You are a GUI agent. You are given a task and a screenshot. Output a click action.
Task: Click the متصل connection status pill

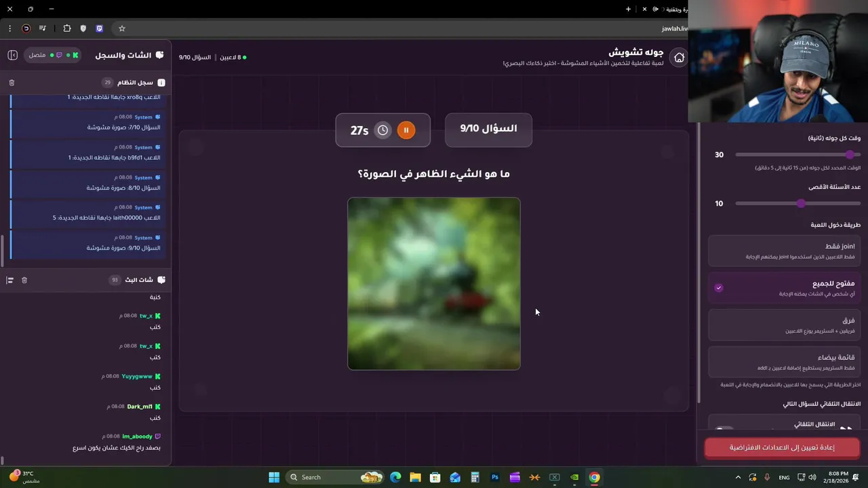54,55
